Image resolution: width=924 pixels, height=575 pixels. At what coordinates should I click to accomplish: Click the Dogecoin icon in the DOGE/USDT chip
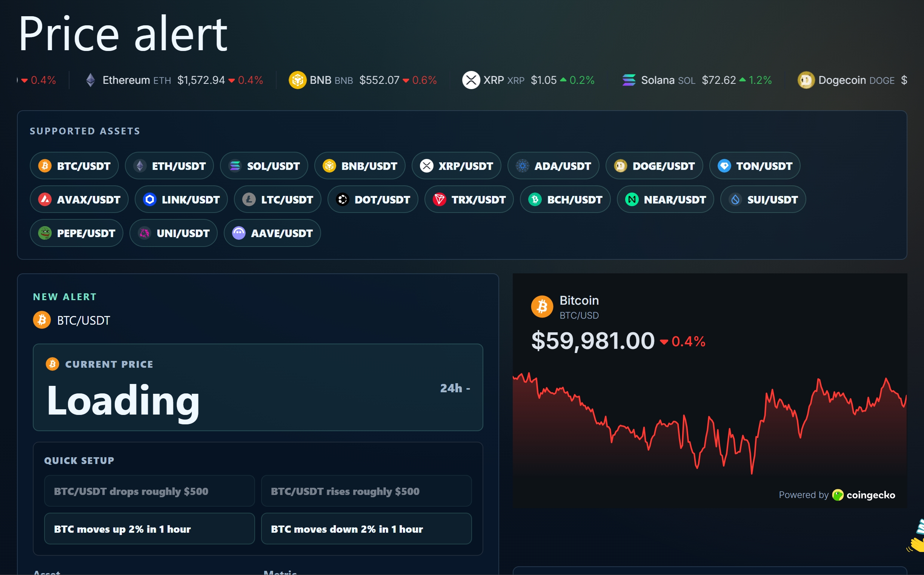(x=621, y=166)
